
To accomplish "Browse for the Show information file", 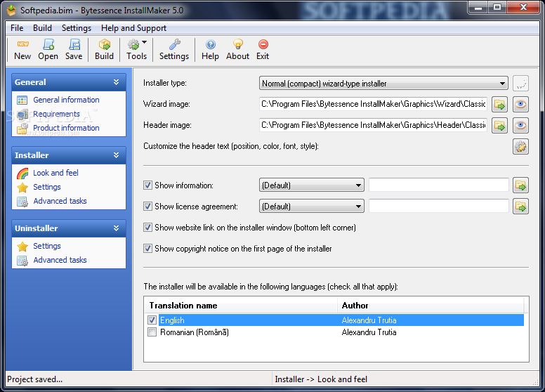I will pyautogui.click(x=520, y=185).
